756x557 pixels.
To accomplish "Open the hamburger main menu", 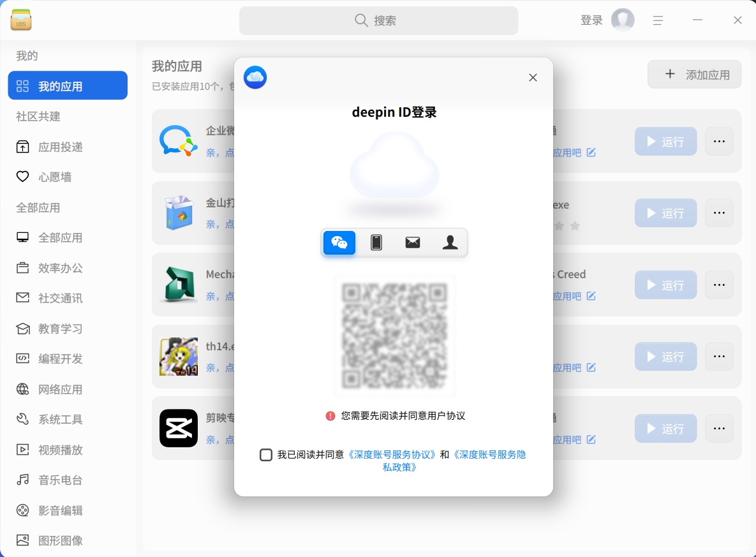I will point(658,20).
